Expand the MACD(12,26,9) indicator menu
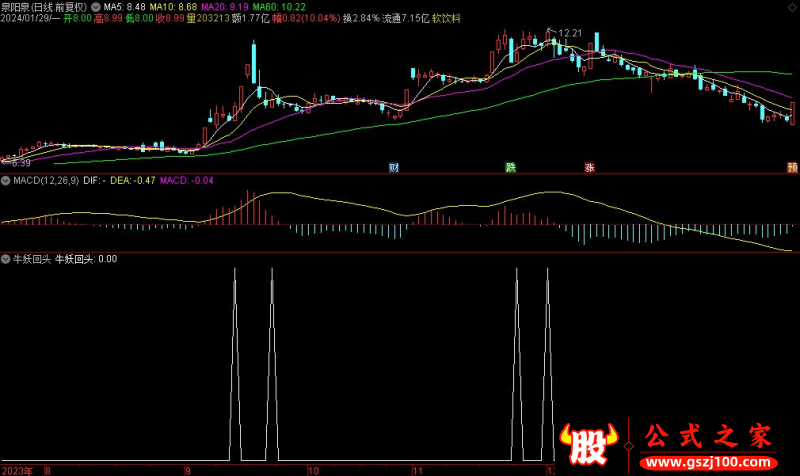Screen dimensions: 800x476 pos(6,181)
